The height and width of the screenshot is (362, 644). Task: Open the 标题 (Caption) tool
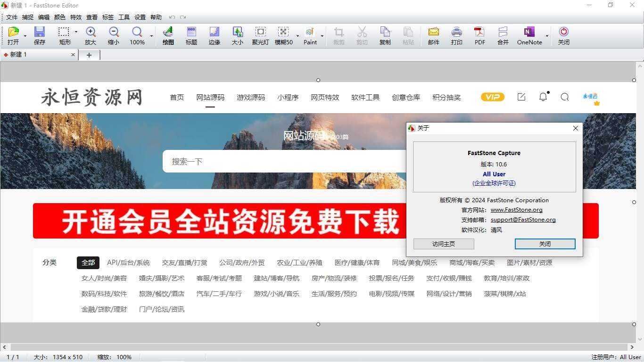pyautogui.click(x=191, y=35)
